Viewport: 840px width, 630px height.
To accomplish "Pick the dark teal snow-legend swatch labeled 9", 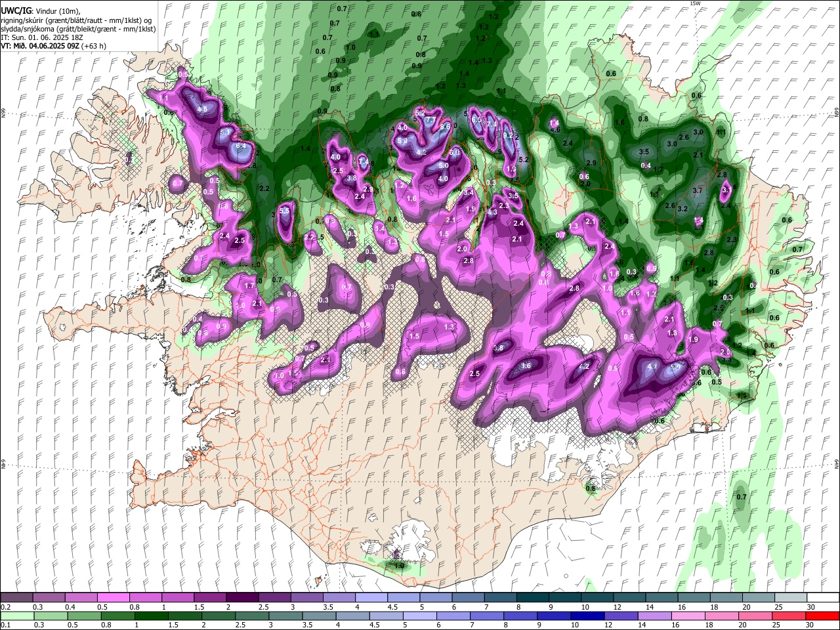I will click(x=564, y=597).
